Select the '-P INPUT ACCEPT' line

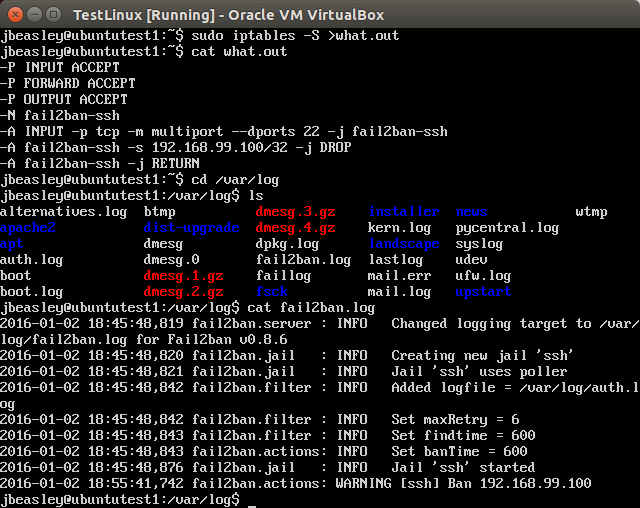[x=60, y=67]
